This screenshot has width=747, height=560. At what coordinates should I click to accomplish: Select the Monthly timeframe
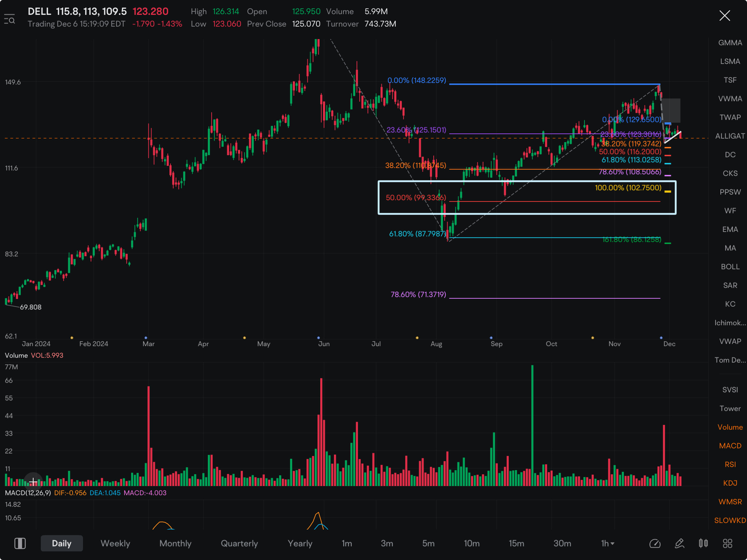click(x=175, y=543)
